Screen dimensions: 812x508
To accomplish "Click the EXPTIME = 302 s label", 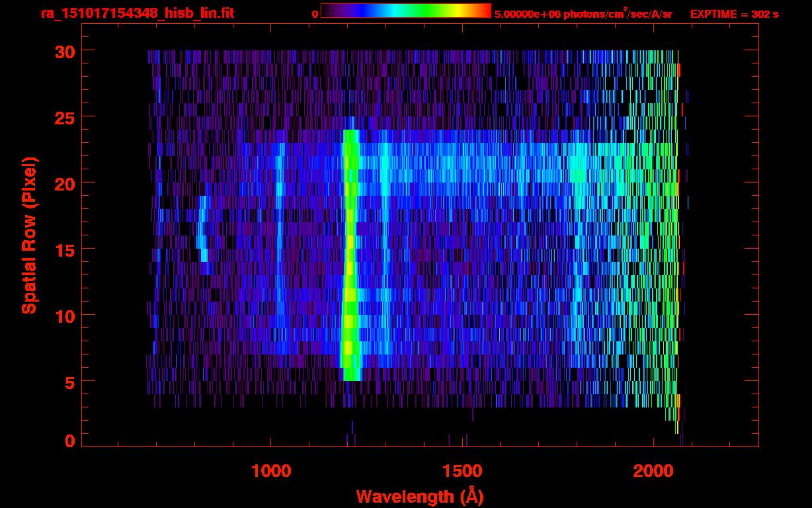I will tap(734, 14).
